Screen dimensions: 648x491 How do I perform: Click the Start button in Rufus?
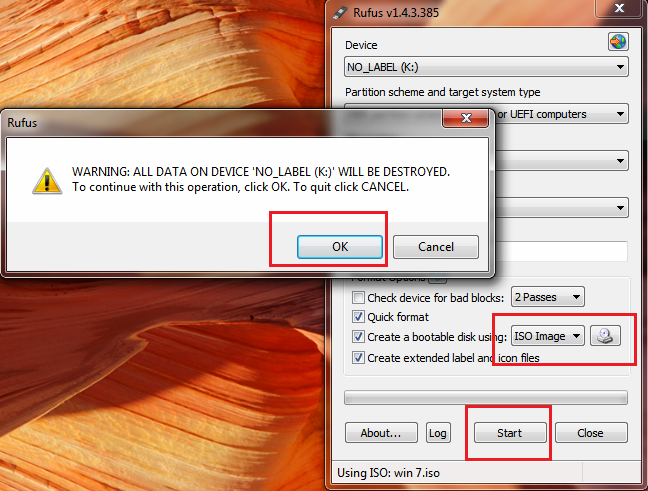pos(510,433)
